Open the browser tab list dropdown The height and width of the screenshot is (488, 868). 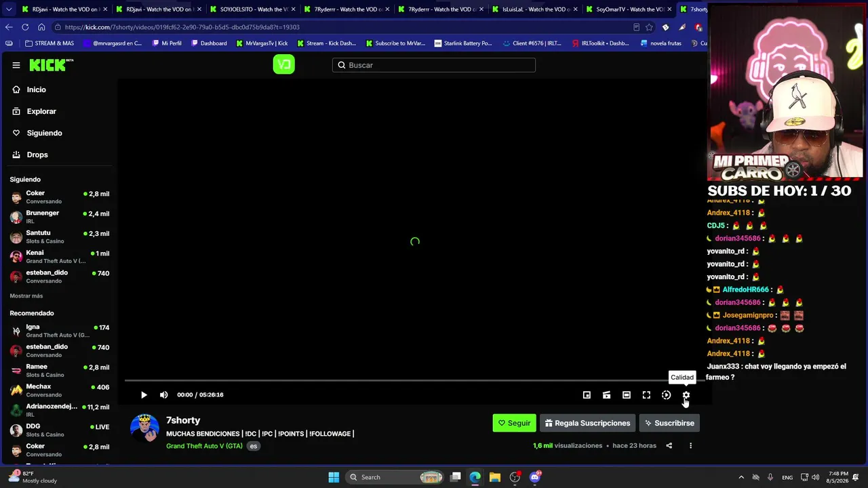pos(8,9)
